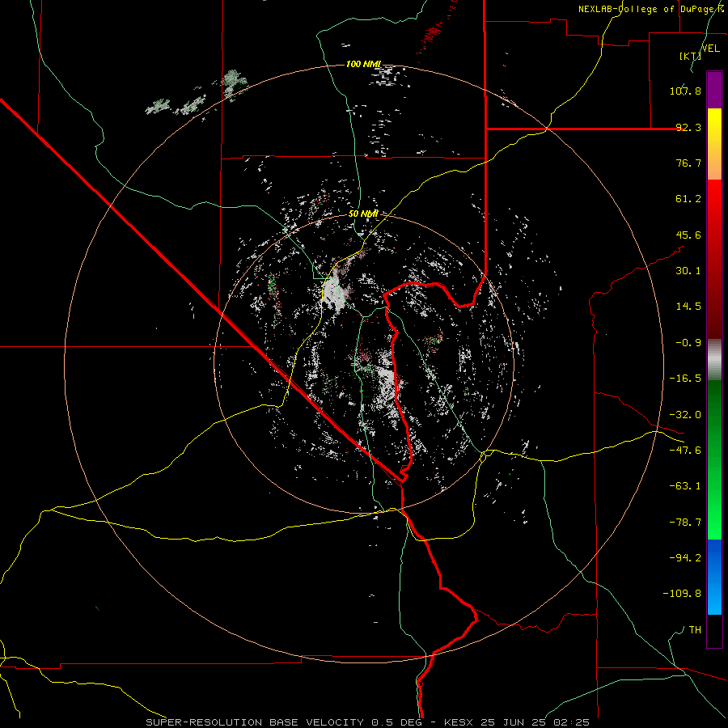Click the 50 NMI range ring label
The image size is (728, 728).
363,214
